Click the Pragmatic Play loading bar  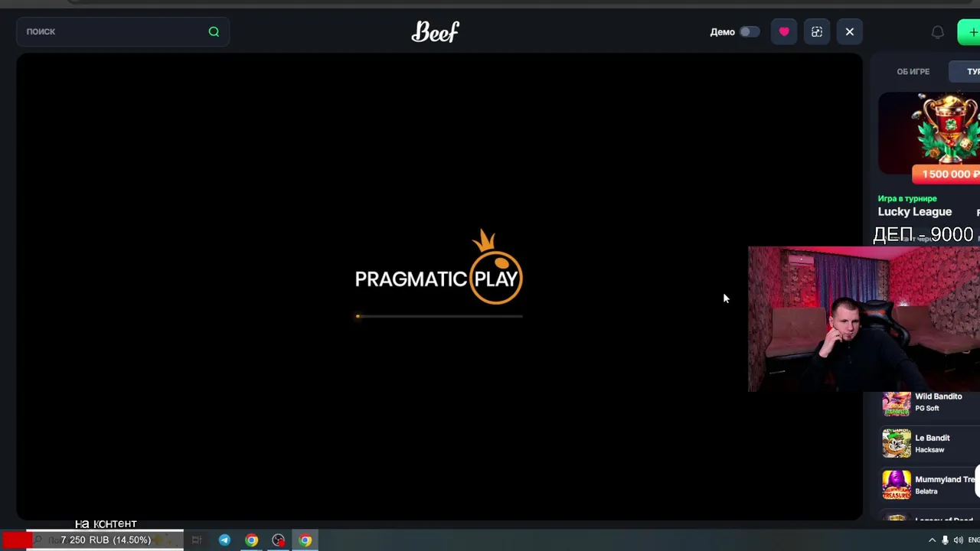[439, 316]
